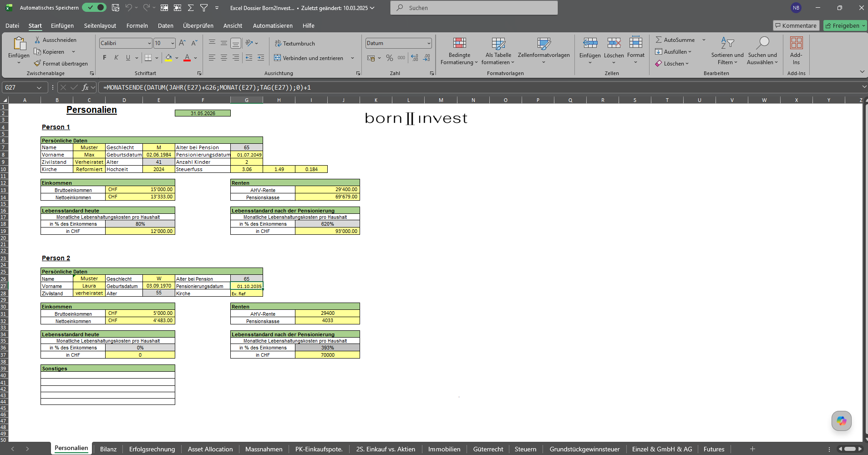The width and height of the screenshot is (868, 455).
Task: Toggle Automatisches Speichern switch
Action: tap(94, 8)
